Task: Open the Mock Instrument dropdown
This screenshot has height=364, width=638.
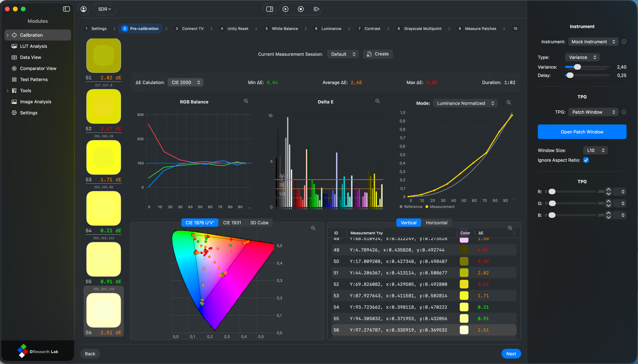Action: coord(593,41)
